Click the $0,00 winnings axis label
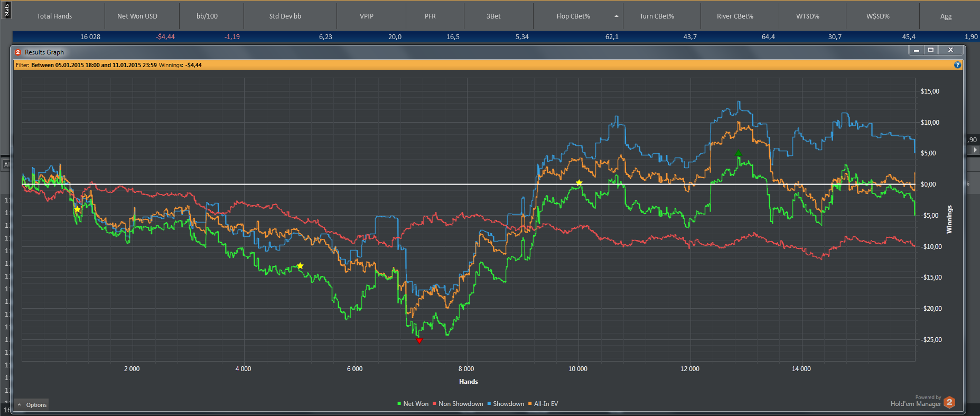The height and width of the screenshot is (416, 980). [x=928, y=184]
